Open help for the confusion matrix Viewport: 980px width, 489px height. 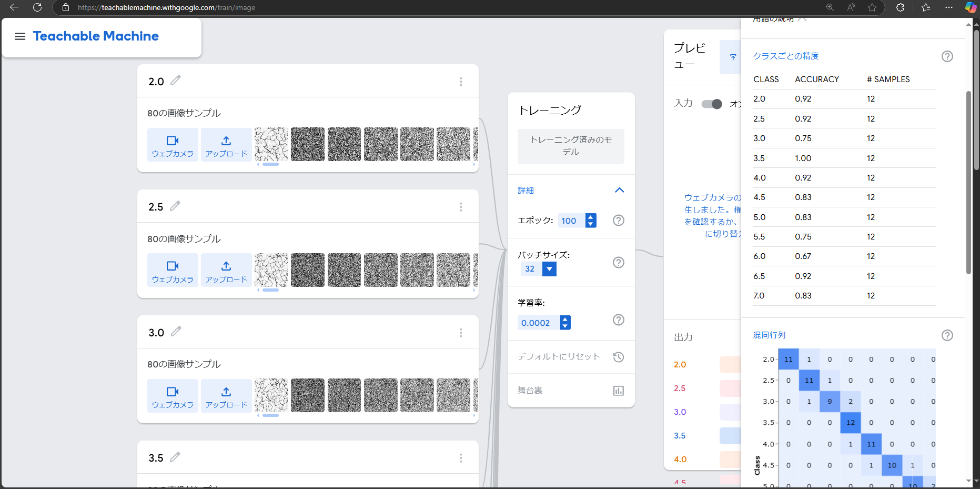[947, 335]
